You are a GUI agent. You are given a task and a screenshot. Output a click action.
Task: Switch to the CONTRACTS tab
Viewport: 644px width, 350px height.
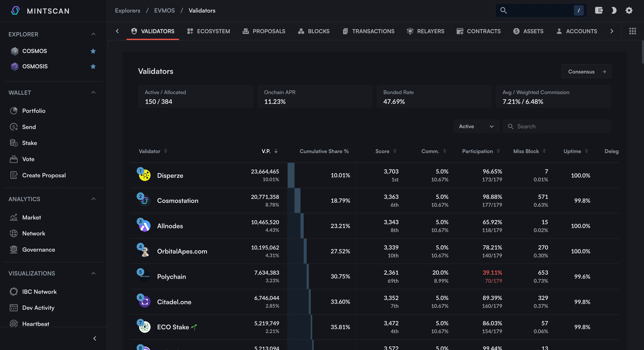479,31
